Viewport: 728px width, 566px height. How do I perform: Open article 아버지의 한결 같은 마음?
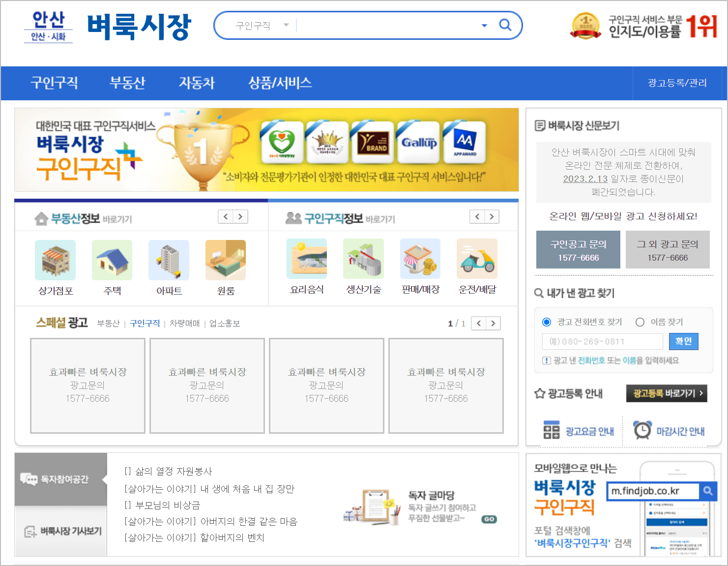coord(211,522)
